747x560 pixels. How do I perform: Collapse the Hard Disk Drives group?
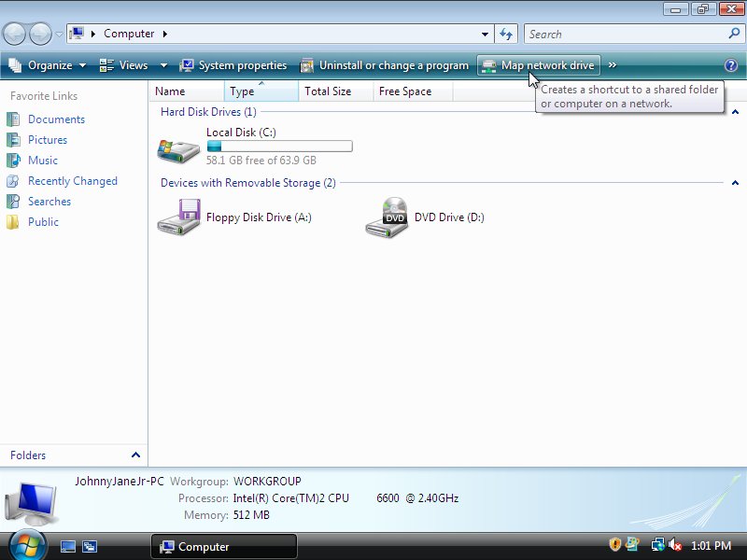[735, 112]
